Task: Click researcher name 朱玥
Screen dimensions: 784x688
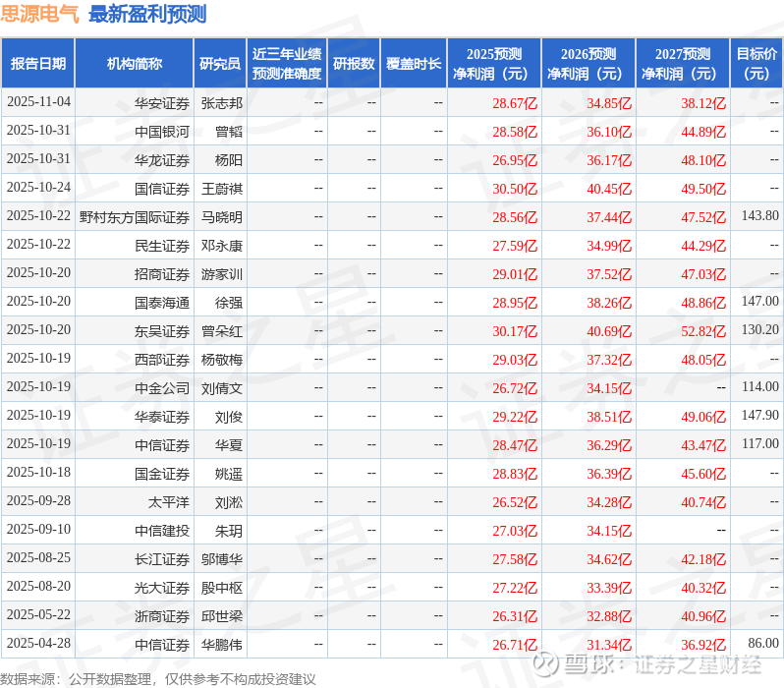Action: pos(229,532)
